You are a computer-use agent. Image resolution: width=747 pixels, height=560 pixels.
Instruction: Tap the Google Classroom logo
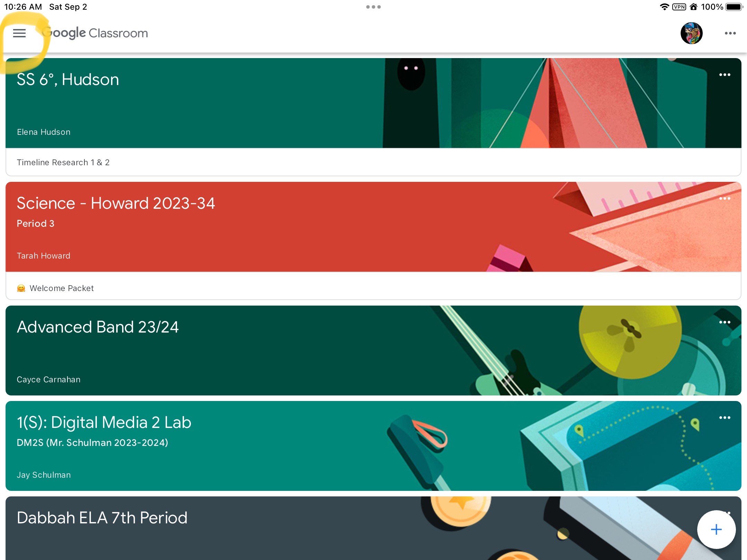(95, 33)
